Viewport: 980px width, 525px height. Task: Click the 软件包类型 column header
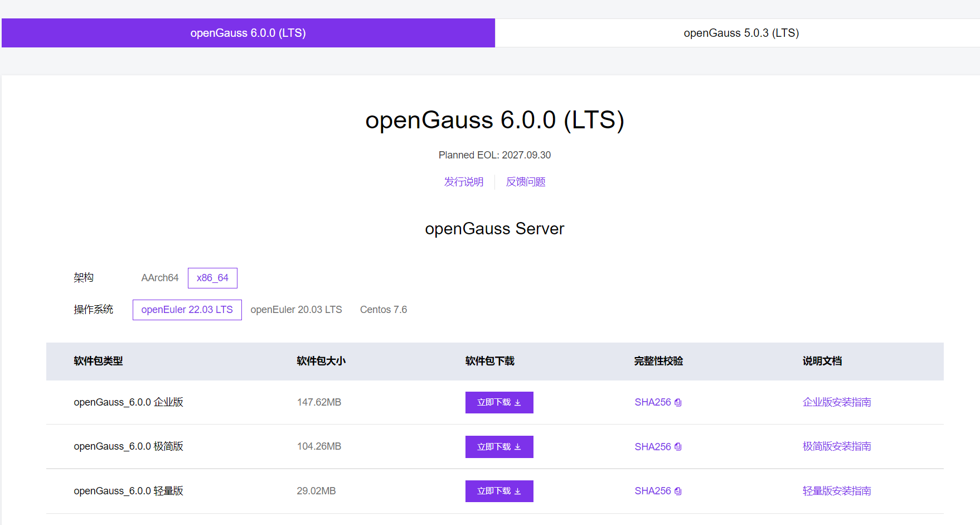(98, 361)
